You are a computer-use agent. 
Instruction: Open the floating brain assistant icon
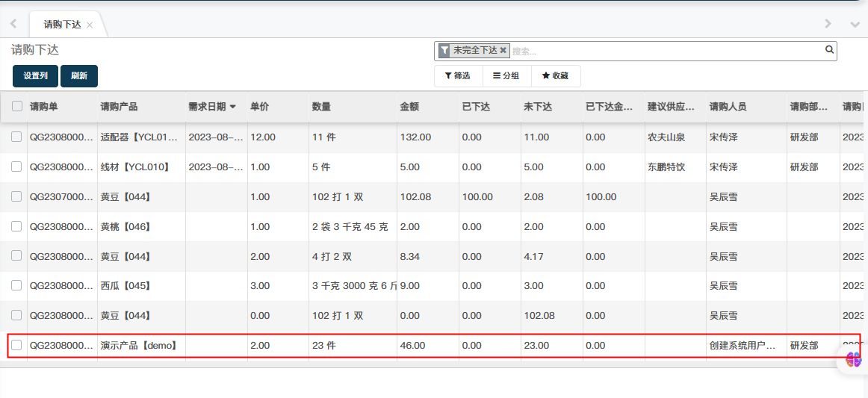tap(854, 359)
